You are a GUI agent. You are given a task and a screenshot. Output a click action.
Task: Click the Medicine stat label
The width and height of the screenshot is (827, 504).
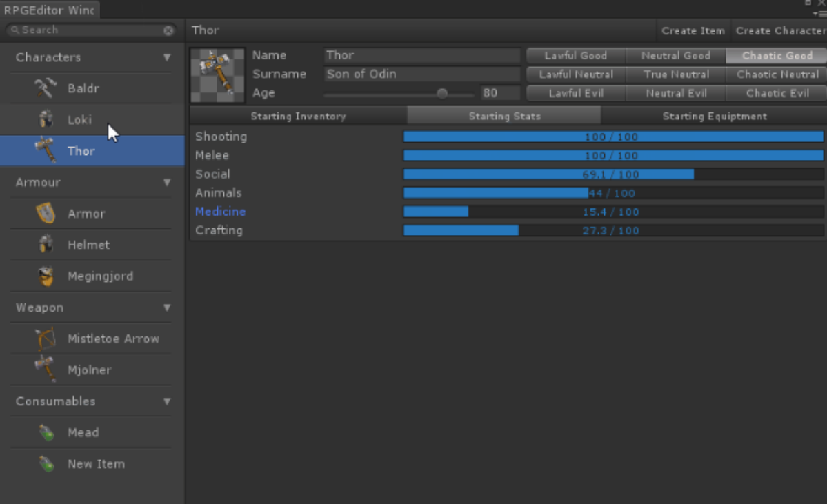[x=221, y=212]
